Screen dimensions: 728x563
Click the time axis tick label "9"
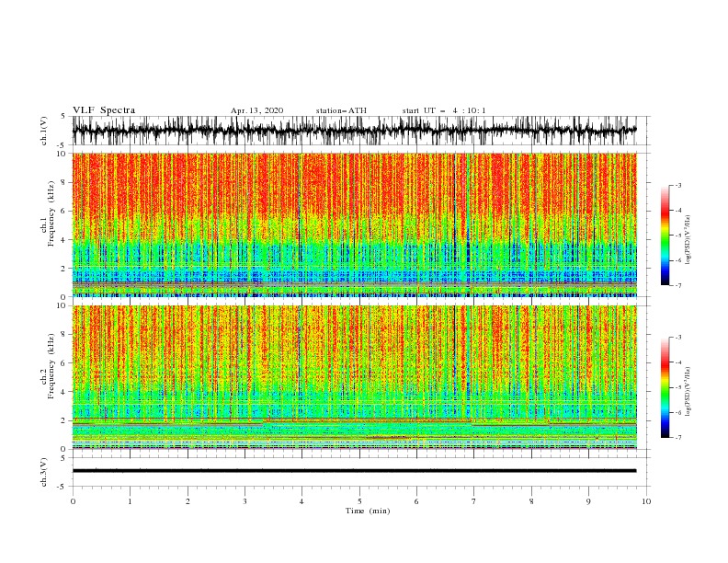click(x=588, y=501)
